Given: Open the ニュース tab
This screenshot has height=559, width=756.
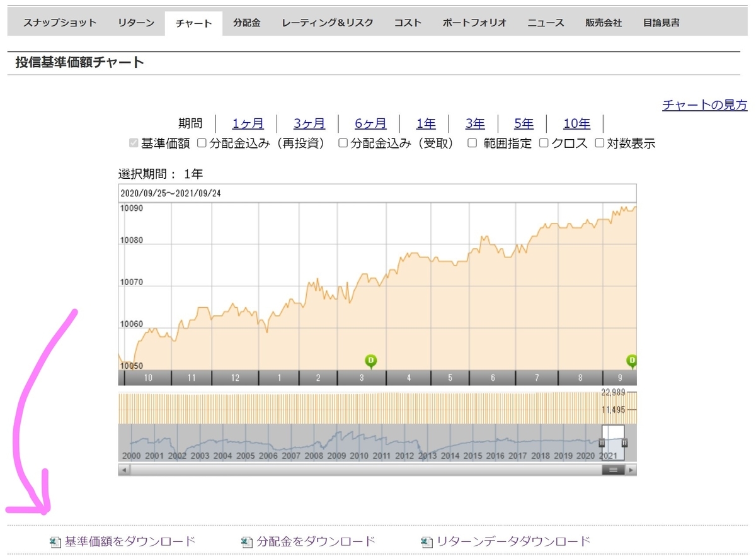Looking at the screenshot, I should pos(546,23).
